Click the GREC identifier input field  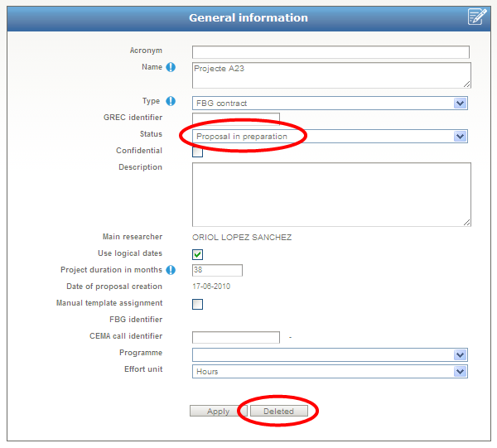tap(236, 117)
